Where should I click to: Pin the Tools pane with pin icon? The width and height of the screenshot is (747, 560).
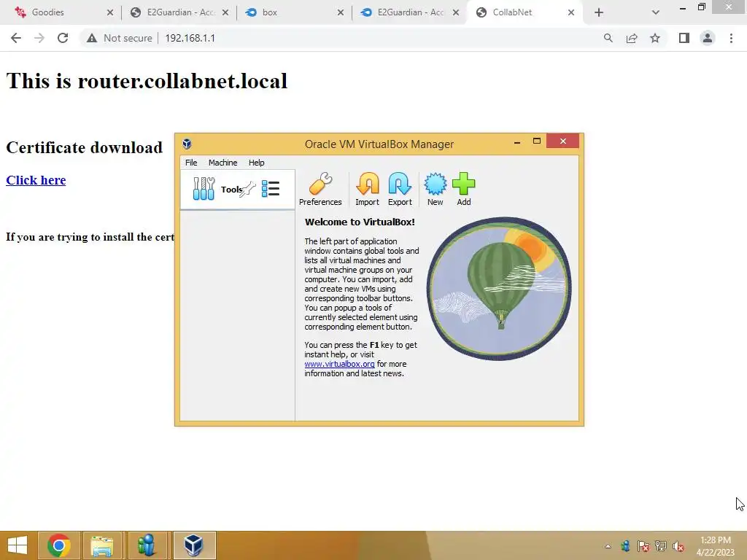[x=248, y=189]
